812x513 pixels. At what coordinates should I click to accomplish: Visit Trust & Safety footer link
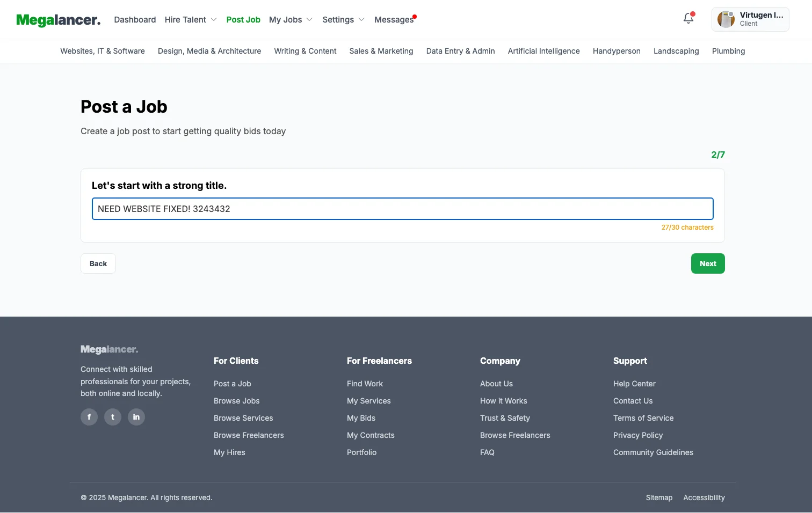[505, 418]
